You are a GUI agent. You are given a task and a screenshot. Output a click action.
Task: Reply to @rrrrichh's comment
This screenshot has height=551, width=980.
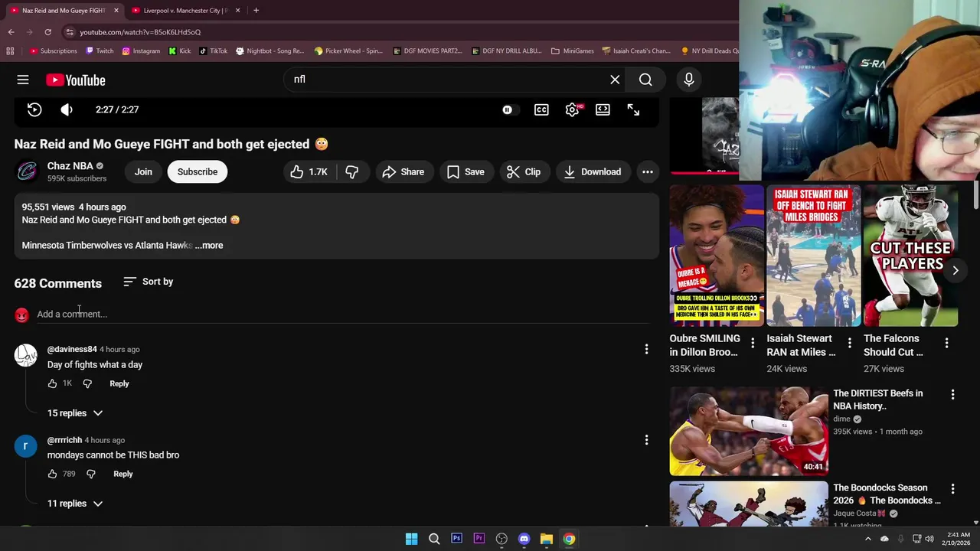(x=122, y=474)
